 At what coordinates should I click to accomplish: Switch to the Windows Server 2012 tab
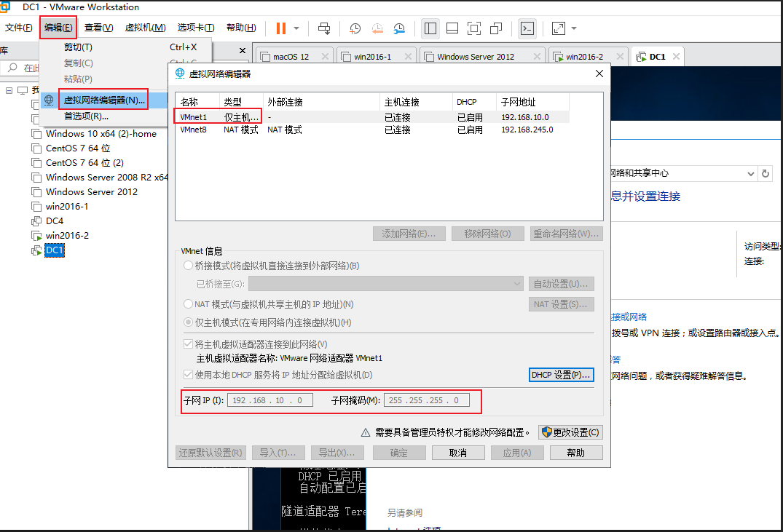click(476, 56)
